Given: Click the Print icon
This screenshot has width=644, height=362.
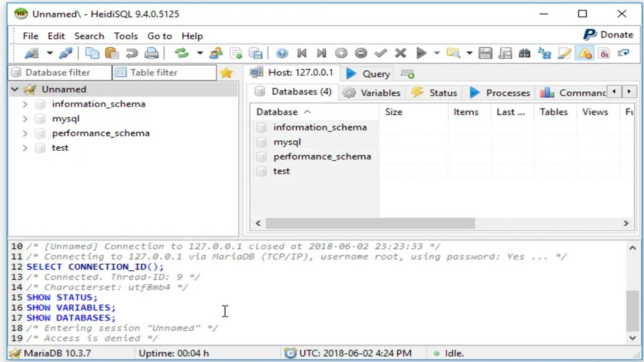Looking at the screenshot, I should 152,54.
